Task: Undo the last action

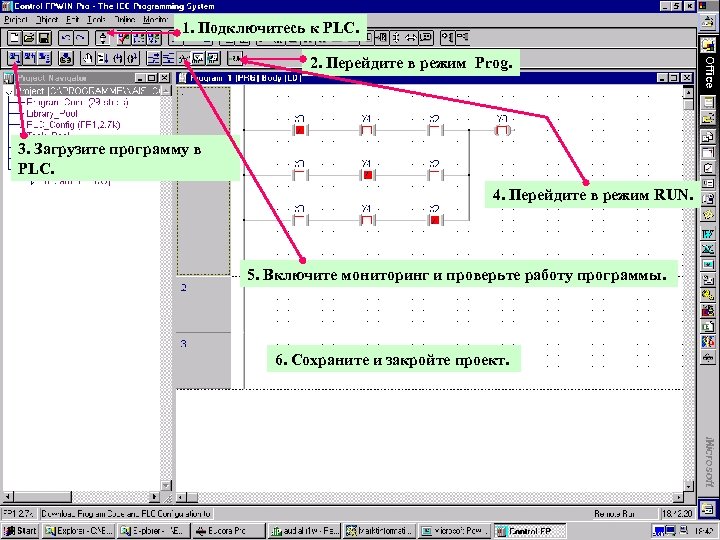Action: click(x=66, y=37)
